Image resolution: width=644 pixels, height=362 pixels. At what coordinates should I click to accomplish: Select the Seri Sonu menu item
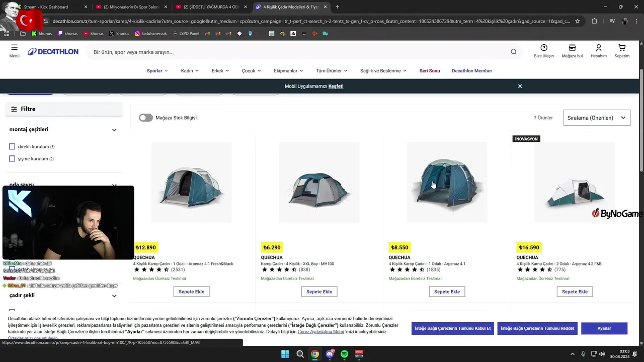coord(430,71)
